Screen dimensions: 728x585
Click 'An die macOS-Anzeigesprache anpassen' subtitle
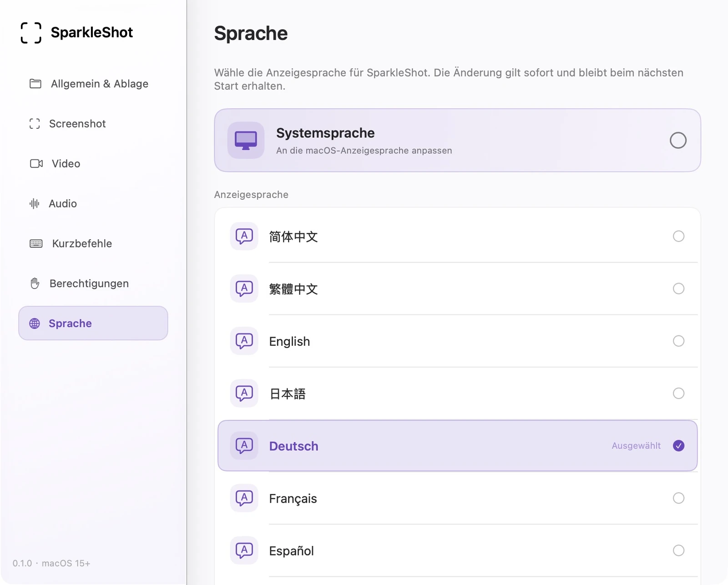(364, 151)
